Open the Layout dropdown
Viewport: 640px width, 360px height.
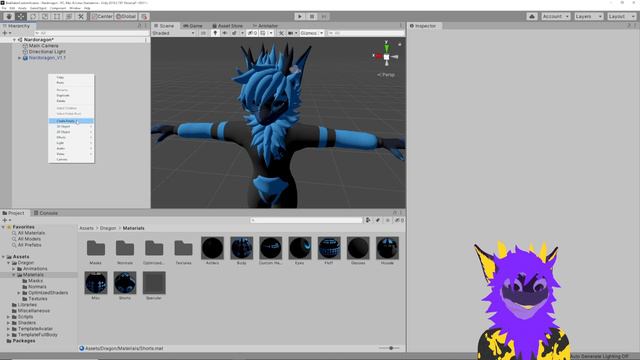point(621,16)
